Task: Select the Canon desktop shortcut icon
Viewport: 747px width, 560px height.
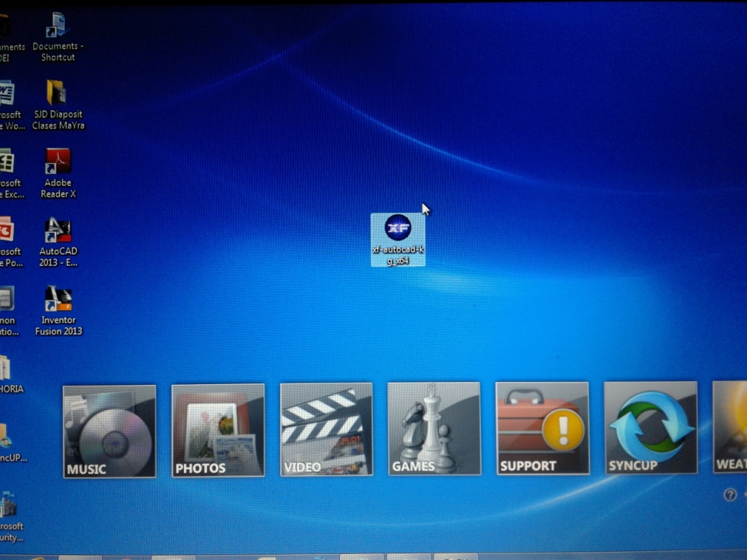Action: (6, 299)
